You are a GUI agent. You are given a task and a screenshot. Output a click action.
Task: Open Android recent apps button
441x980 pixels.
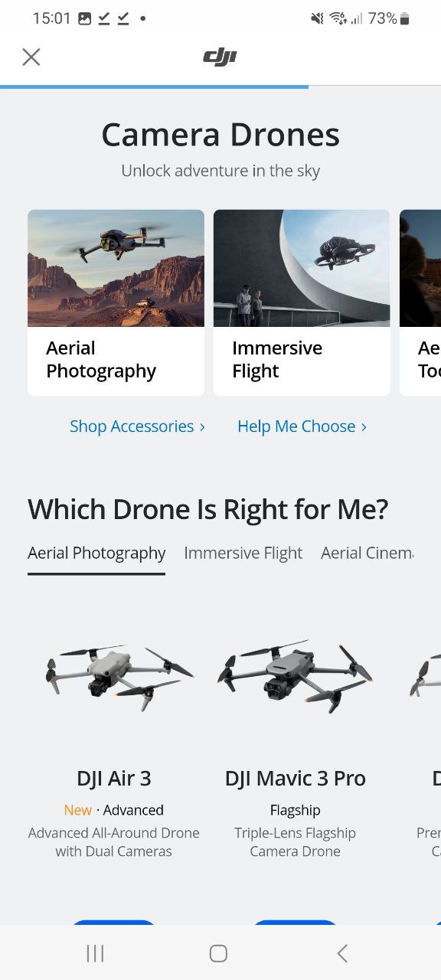point(95,953)
